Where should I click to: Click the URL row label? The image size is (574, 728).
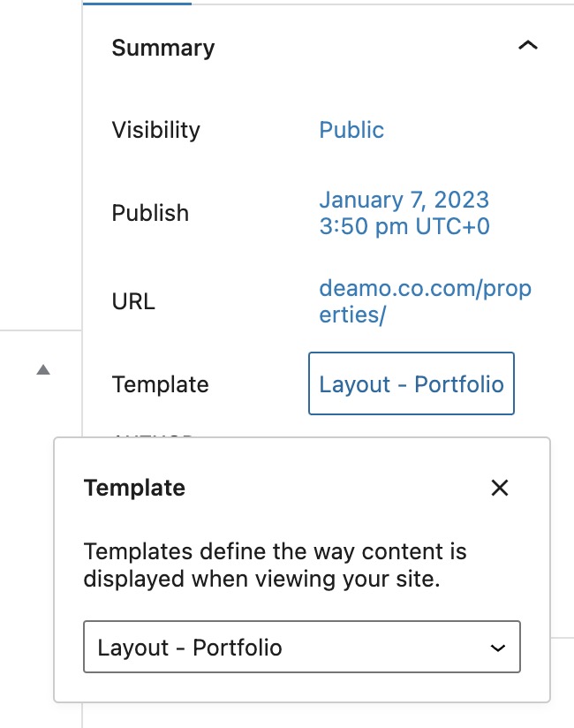[133, 301]
